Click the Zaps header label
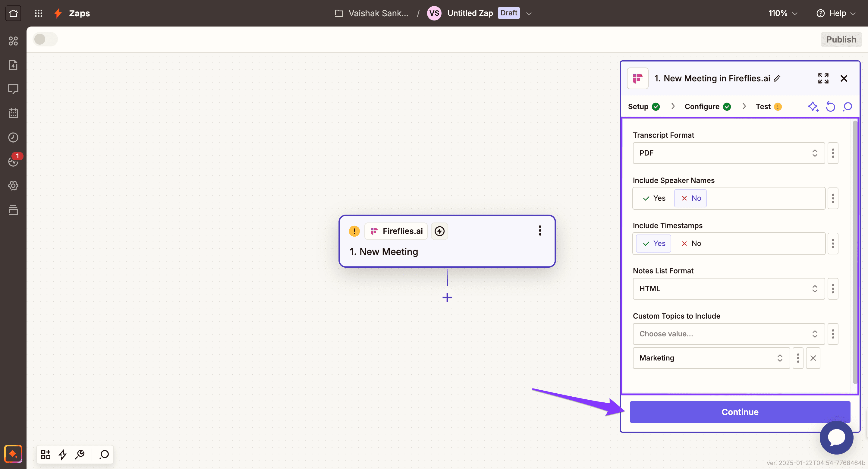The image size is (868, 469). point(79,13)
